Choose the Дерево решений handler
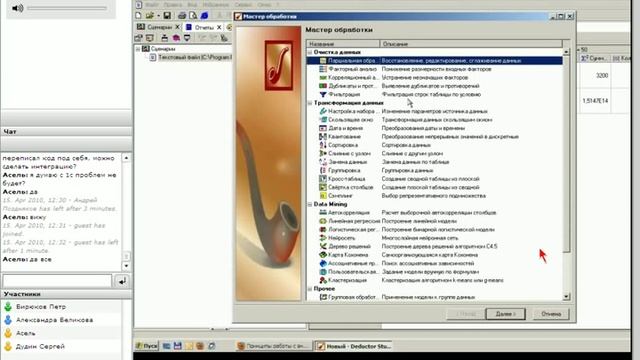The width and height of the screenshot is (640, 360). pyautogui.click(x=434, y=247)
